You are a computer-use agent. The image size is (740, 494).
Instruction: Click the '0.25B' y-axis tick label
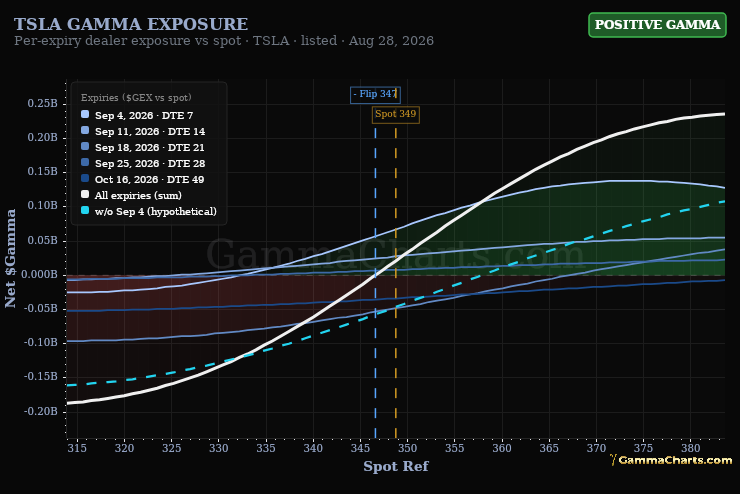coord(43,103)
